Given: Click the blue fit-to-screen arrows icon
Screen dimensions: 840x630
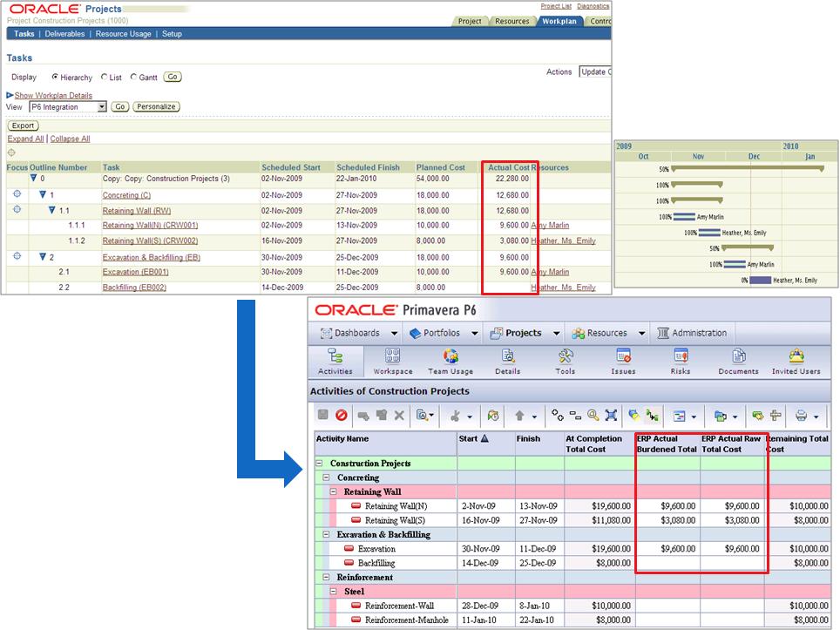Looking at the screenshot, I should (611, 415).
